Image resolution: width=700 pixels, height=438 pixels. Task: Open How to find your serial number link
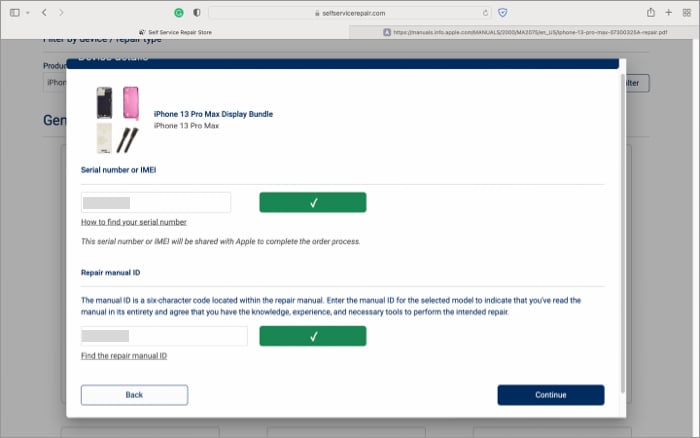133,222
